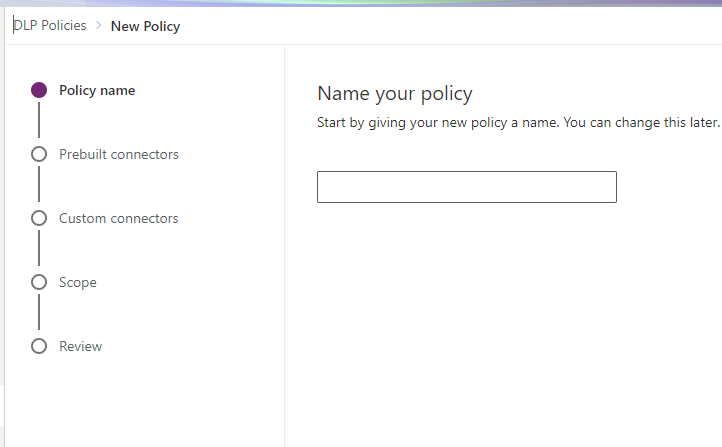Click the Custom connectors step circle
The width and height of the screenshot is (722, 447).
(39, 218)
